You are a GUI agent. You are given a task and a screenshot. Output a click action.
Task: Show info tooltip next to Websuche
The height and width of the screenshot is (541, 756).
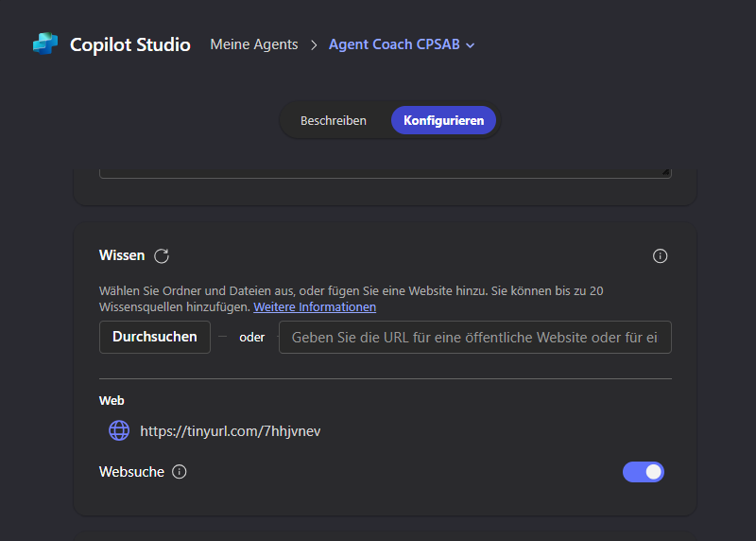(x=180, y=472)
